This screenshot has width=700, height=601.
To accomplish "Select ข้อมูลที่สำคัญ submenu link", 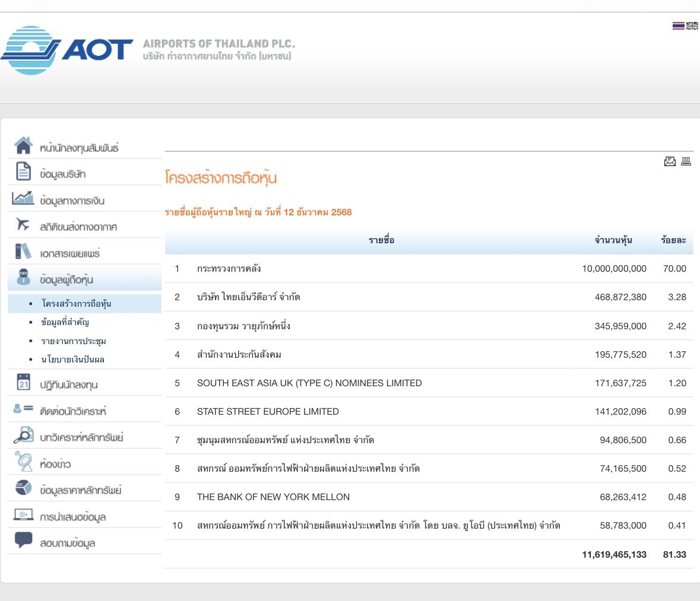I will pos(65,322).
